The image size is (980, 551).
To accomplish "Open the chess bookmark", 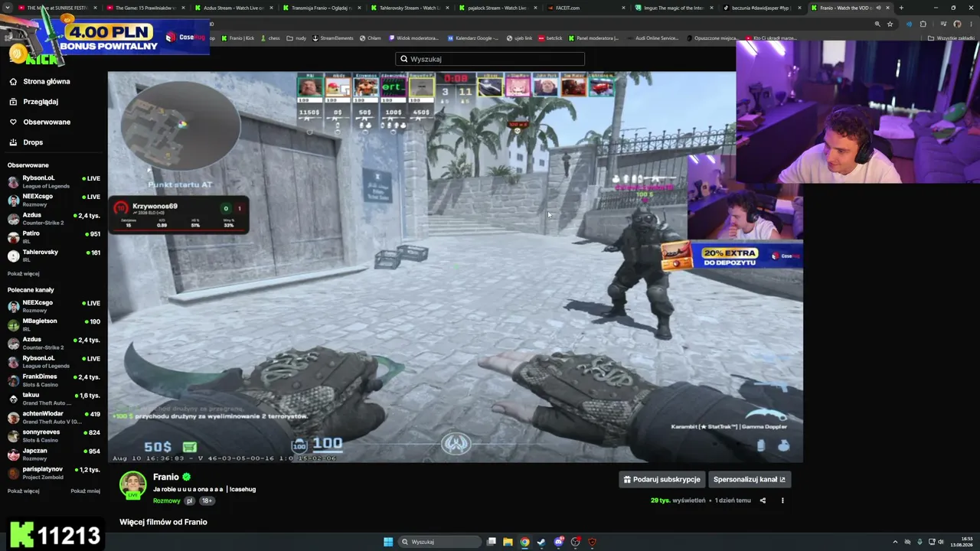I will point(270,38).
